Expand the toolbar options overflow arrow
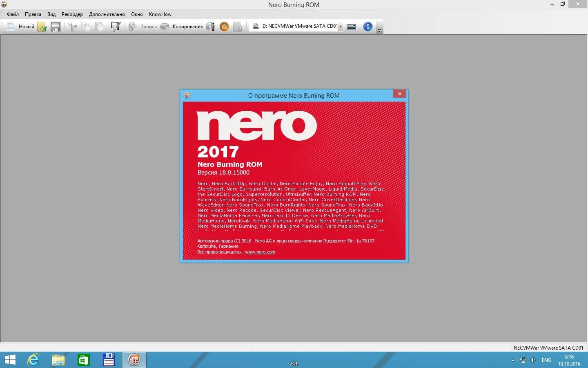The height and width of the screenshot is (368, 588). pyautogui.click(x=379, y=31)
